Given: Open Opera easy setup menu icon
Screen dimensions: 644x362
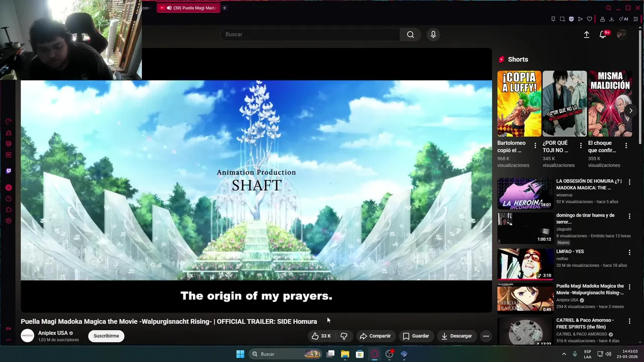Looking at the screenshot, I should click(636, 19).
